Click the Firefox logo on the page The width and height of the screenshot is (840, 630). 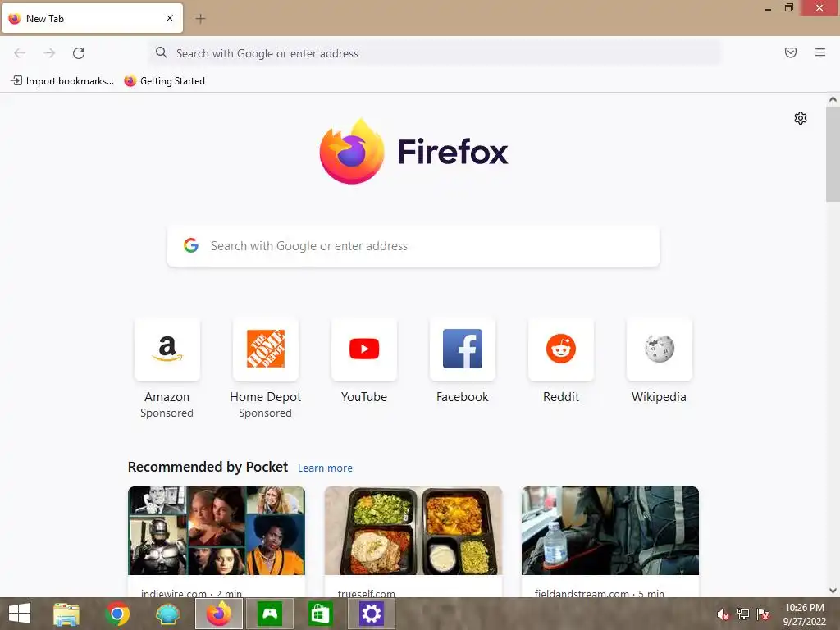pos(413,152)
